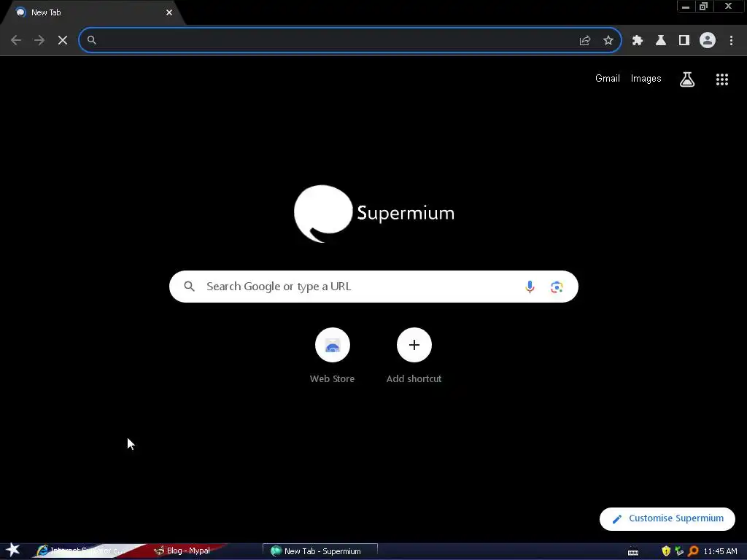This screenshot has width=747, height=560.
Task: Bookmark this tab with the star icon
Action: pyautogui.click(x=608, y=41)
